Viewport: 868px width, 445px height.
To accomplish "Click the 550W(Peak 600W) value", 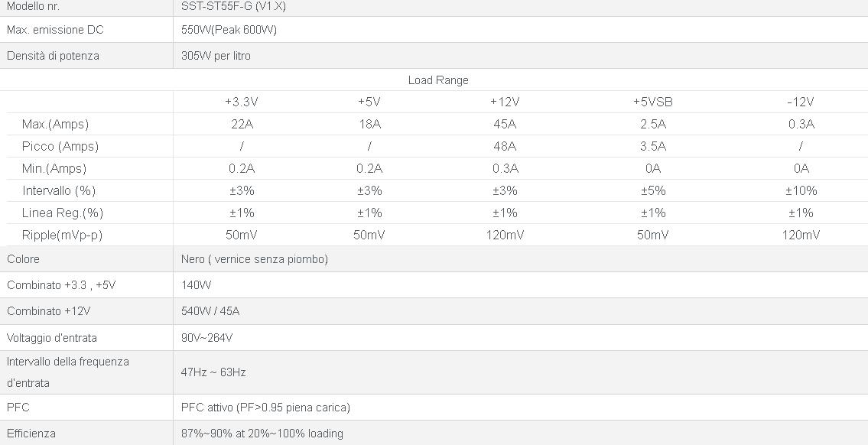I will (229, 30).
